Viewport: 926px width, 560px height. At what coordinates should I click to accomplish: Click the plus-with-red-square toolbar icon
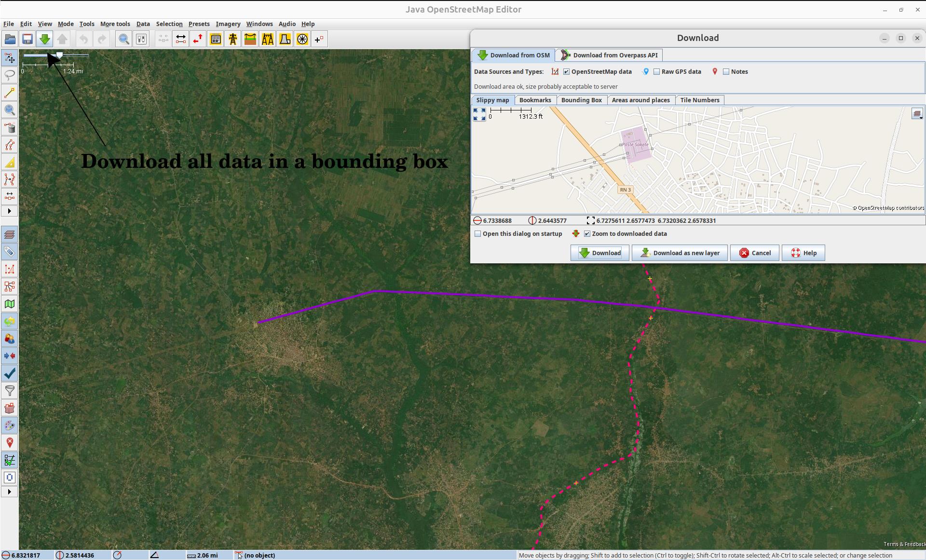pos(319,39)
